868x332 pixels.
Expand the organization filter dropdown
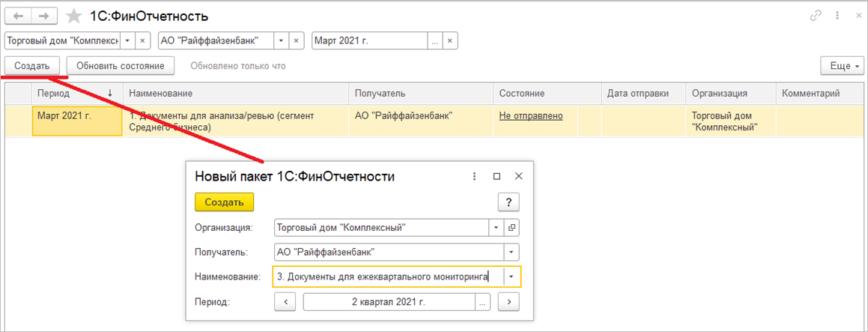click(127, 40)
